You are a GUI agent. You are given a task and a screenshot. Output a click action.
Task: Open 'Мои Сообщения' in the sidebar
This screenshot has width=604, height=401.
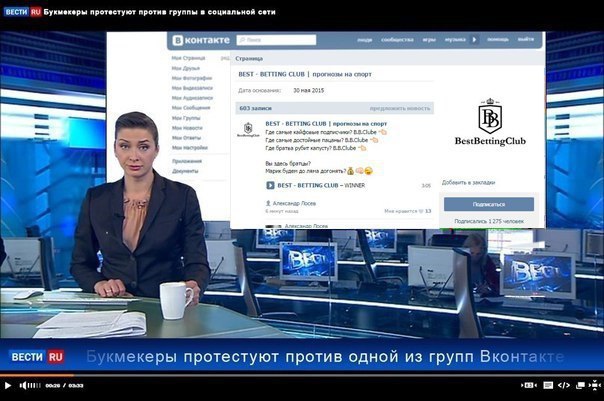(x=191, y=108)
